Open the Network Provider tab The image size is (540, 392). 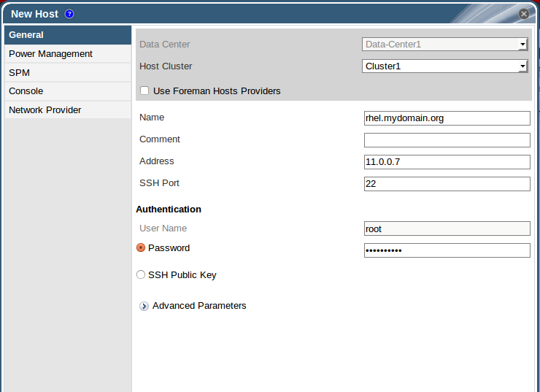[x=67, y=110]
